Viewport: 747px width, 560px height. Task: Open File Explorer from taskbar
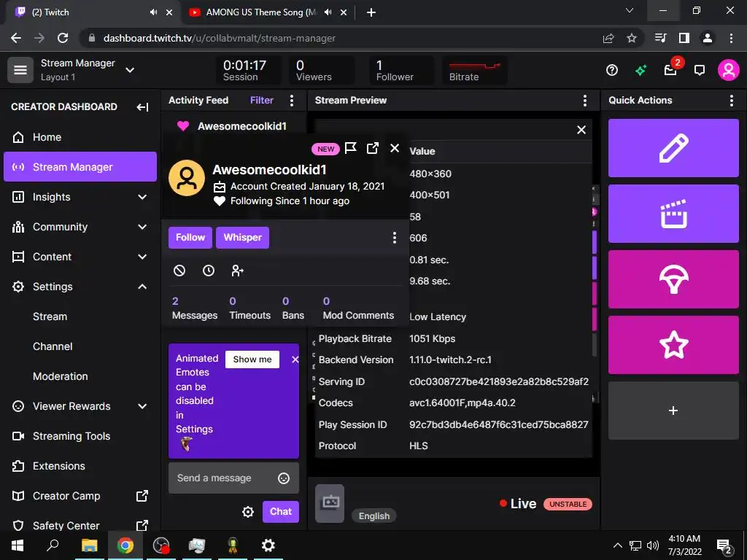[89, 545]
